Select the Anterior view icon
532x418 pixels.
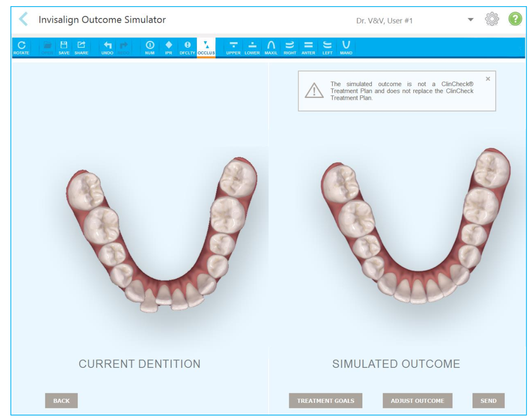coord(308,47)
